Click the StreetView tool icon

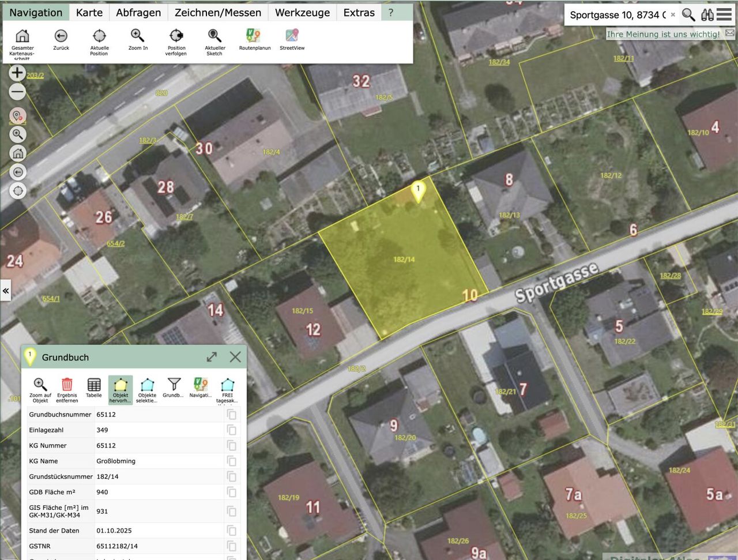(292, 36)
